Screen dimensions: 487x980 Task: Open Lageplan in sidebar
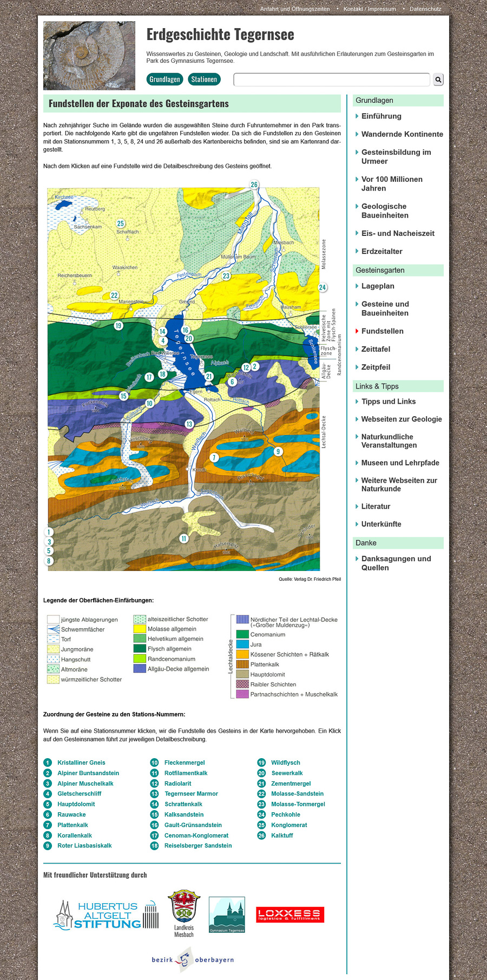pyautogui.click(x=378, y=286)
